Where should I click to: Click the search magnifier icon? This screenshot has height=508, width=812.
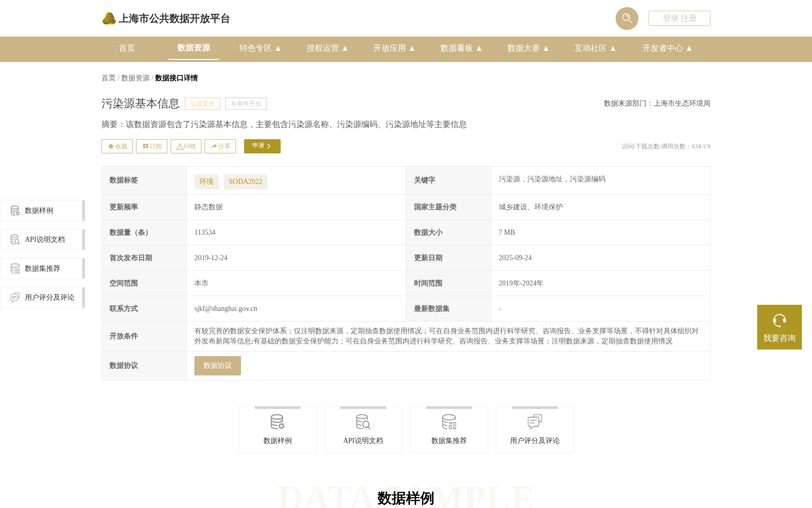[x=627, y=18]
